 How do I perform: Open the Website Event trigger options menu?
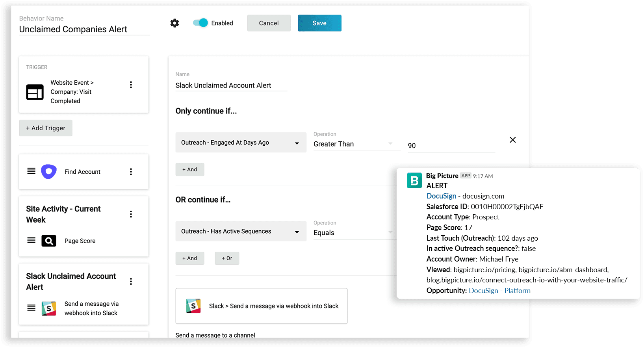pos(131,85)
